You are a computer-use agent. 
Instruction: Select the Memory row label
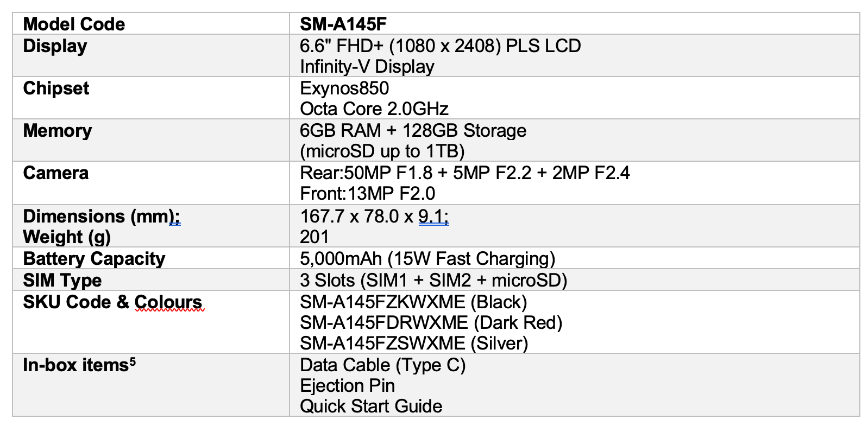click(x=58, y=130)
